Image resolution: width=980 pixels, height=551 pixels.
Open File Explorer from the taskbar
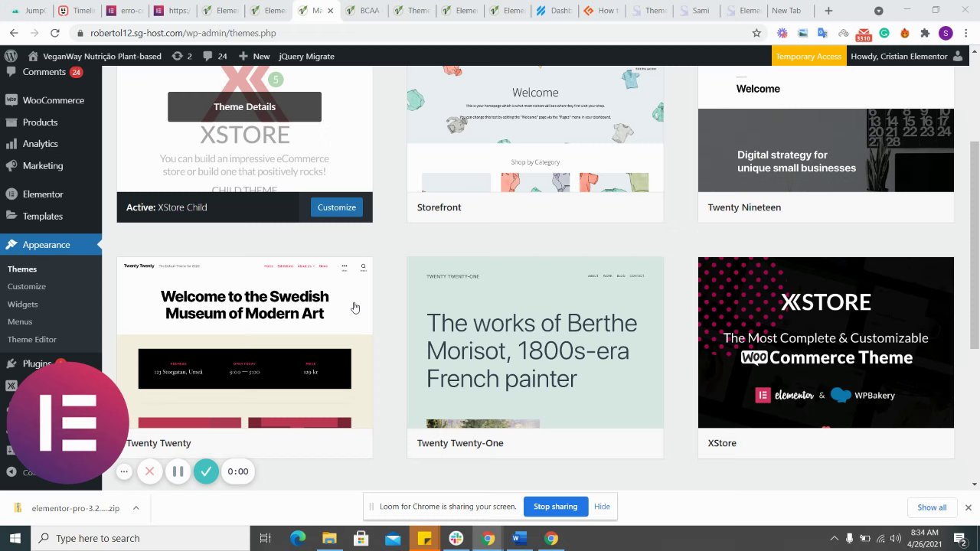(329, 538)
